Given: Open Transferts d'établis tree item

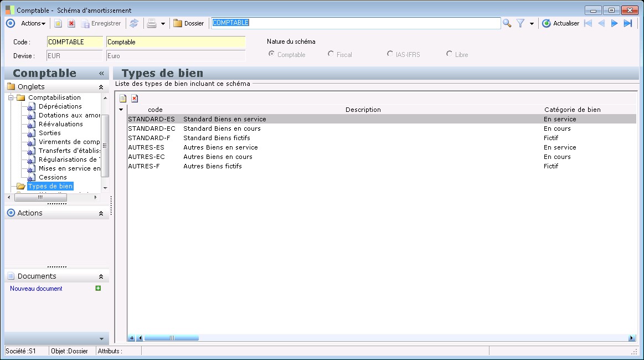Looking at the screenshot, I should click(69, 151).
